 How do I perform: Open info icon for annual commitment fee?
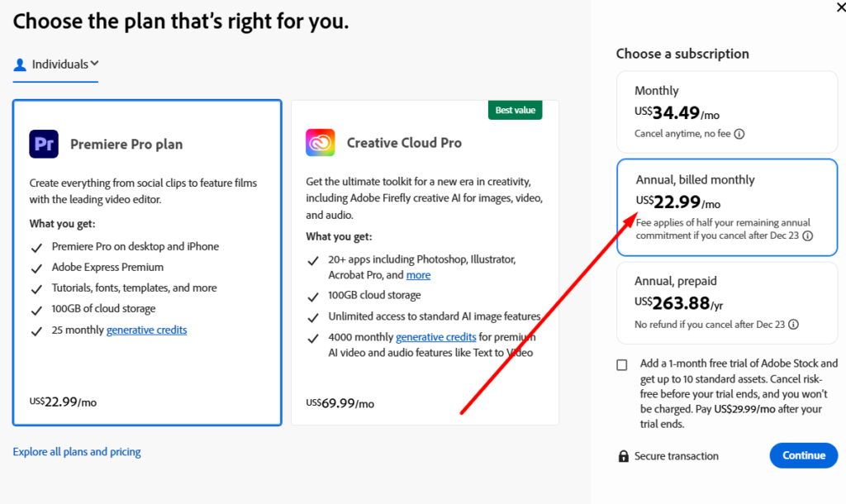pyautogui.click(x=807, y=235)
